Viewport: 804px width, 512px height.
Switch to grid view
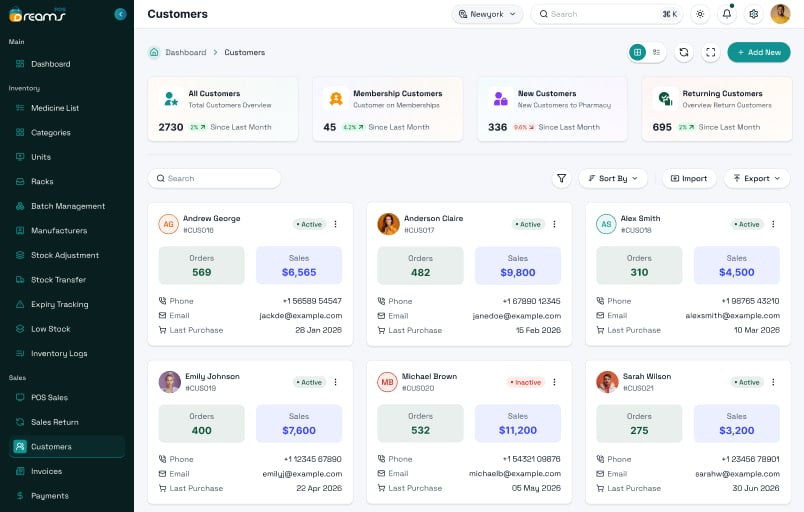click(x=637, y=52)
